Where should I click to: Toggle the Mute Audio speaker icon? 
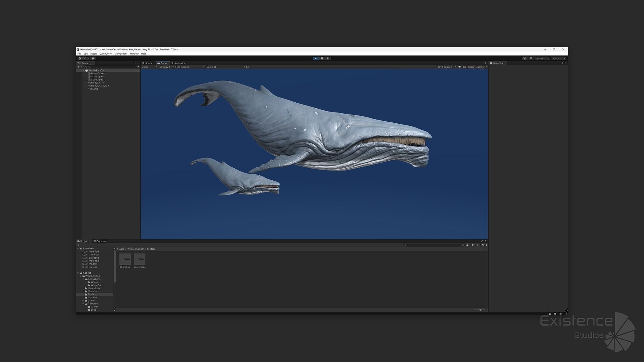[460, 67]
